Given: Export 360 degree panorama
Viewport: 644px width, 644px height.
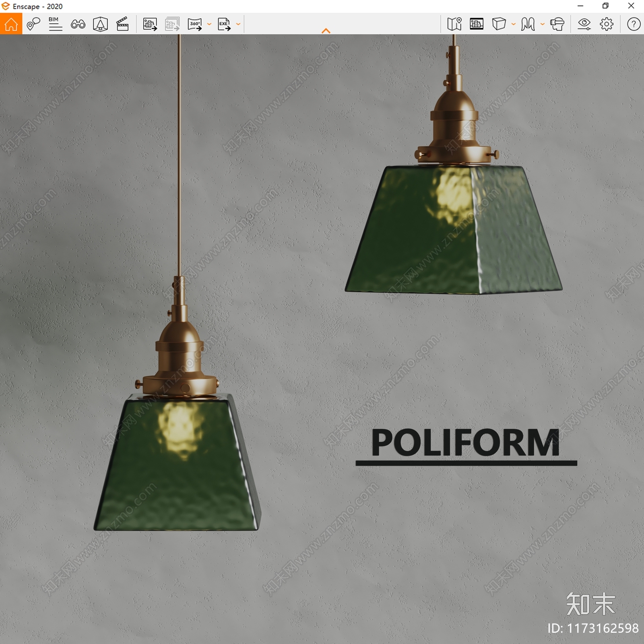Looking at the screenshot, I should [x=195, y=24].
